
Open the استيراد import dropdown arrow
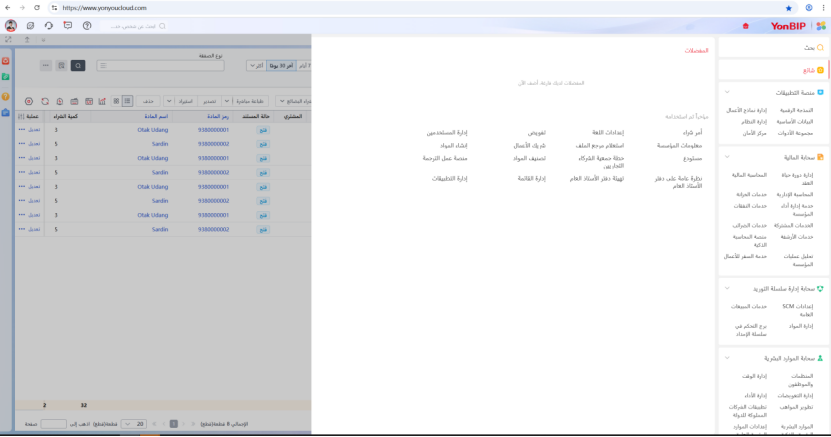[x=169, y=101]
